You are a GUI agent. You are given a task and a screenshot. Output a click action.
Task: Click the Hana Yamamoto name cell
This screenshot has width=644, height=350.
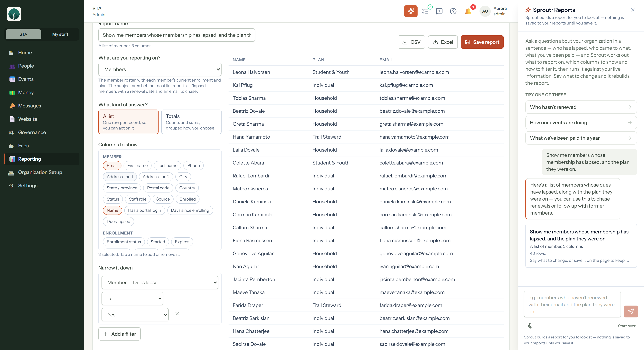[251, 137]
